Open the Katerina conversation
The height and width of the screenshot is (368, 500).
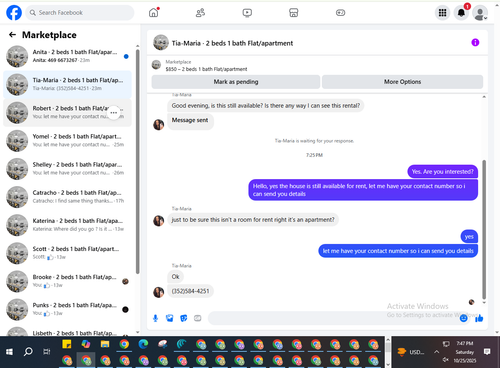[x=67, y=225]
